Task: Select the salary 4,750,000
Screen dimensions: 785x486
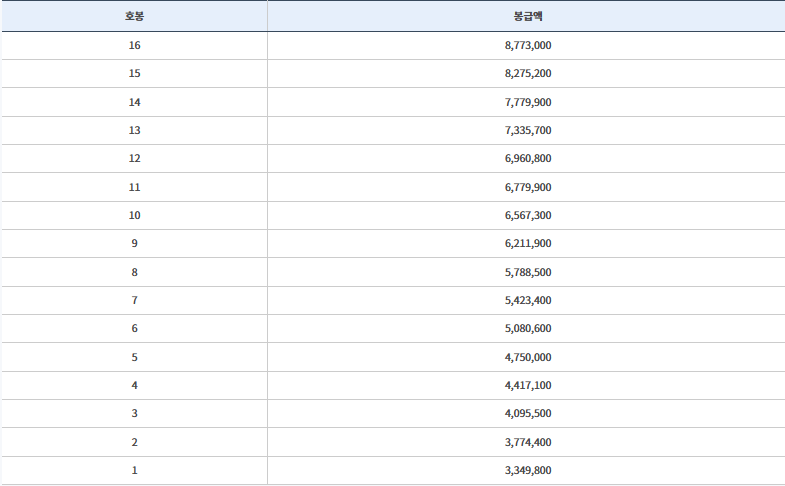Action: [x=528, y=357]
